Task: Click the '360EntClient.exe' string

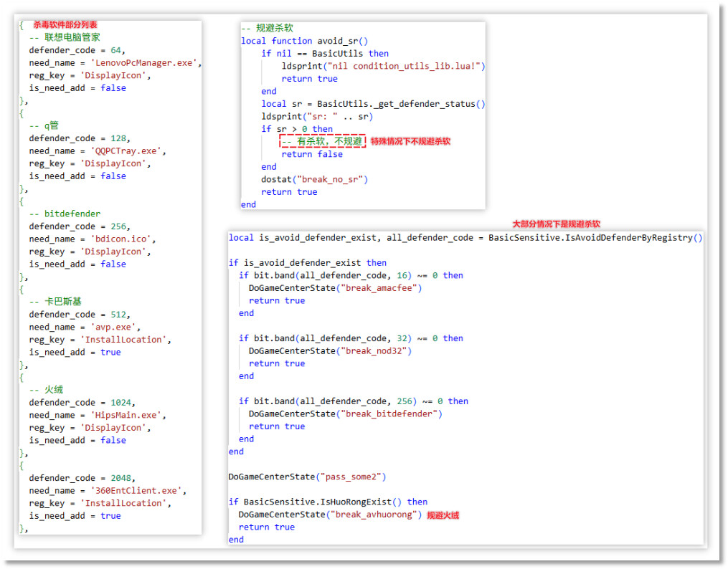Action: click(x=136, y=491)
